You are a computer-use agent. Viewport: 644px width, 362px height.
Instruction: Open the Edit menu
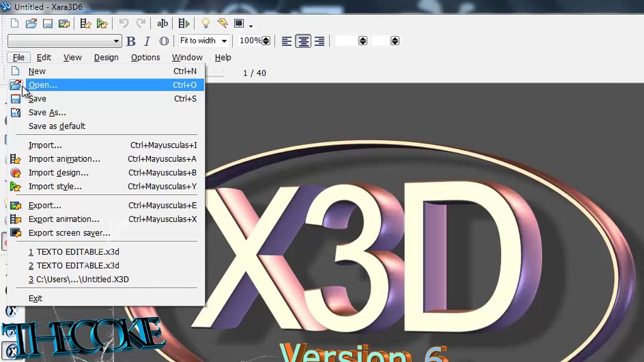[44, 57]
